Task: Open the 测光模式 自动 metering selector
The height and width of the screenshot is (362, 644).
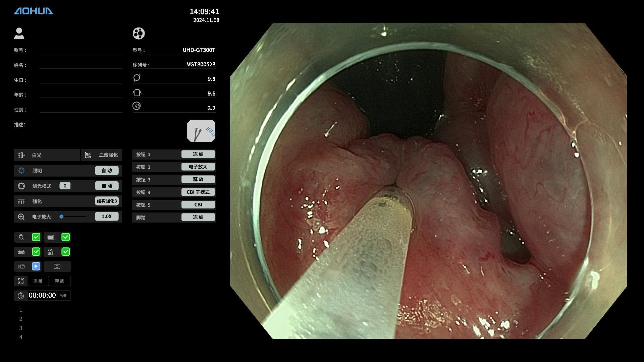Action: 107,186
